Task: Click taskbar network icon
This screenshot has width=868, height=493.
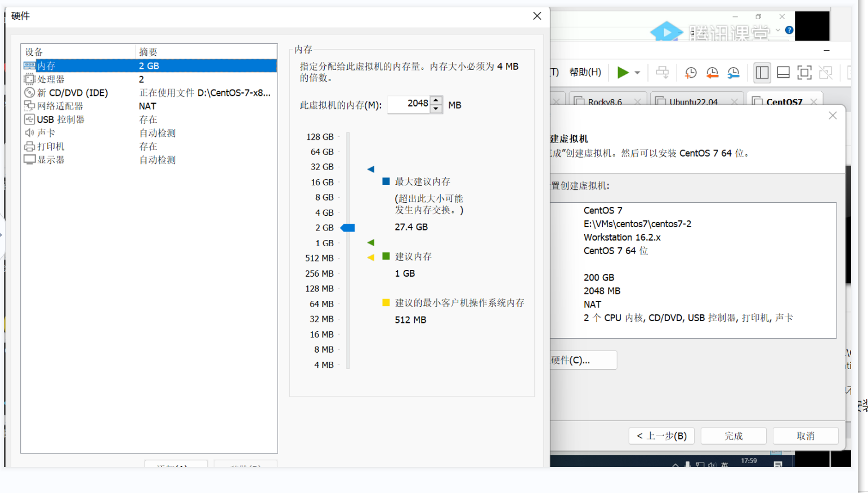Action: 700,464
